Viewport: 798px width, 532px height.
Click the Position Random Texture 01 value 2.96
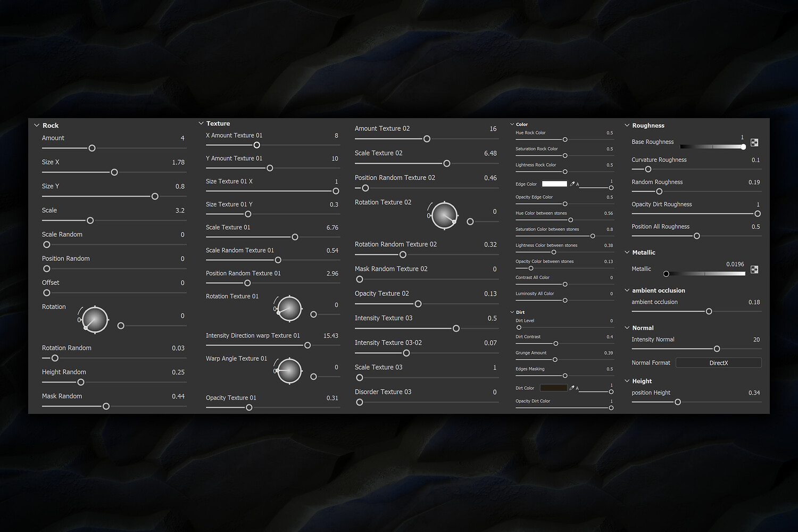pos(332,273)
